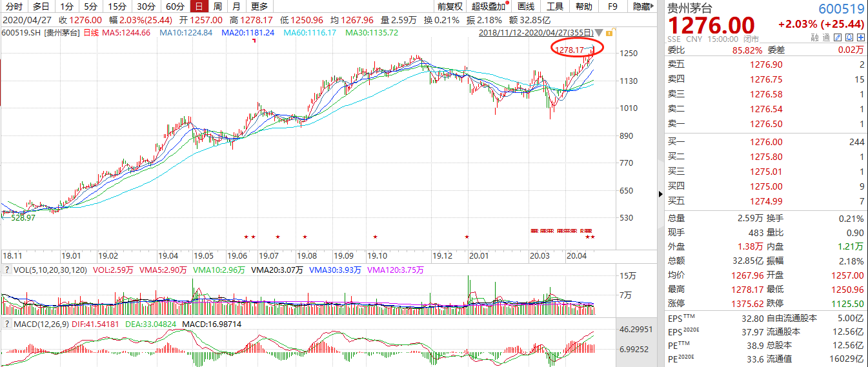The image size is (868, 367).
Task: Click the MA20:1181.24 label
Action: coord(248,32)
